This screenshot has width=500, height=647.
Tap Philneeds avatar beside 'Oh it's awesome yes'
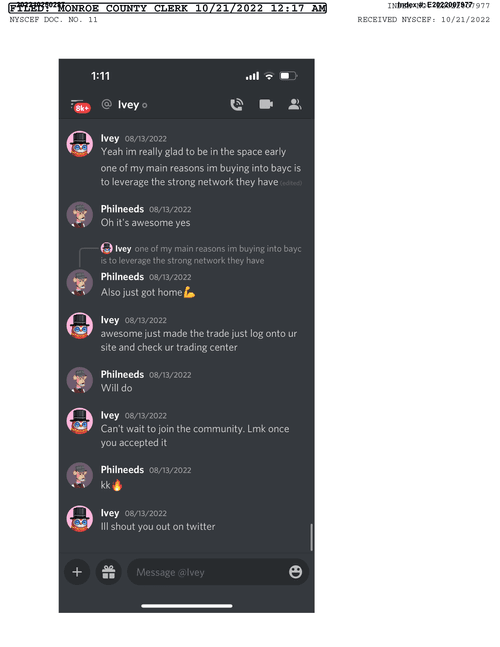tap(80, 215)
